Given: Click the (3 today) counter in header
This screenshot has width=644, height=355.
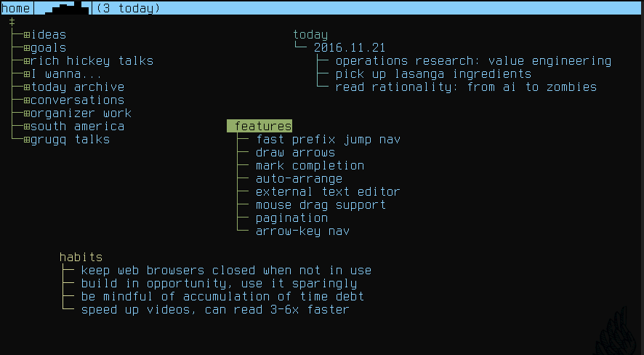Looking at the screenshot, I should point(128,9).
